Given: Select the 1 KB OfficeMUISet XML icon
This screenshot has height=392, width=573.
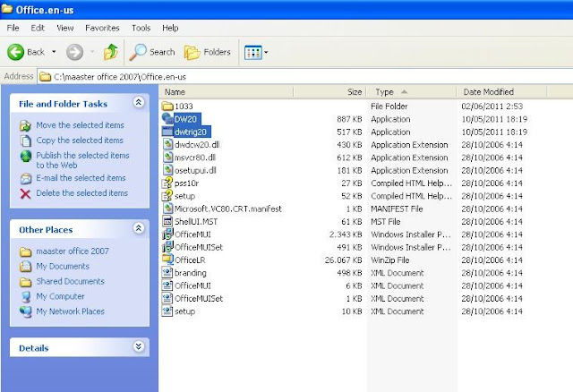Looking at the screenshot, I should [167, 298].
